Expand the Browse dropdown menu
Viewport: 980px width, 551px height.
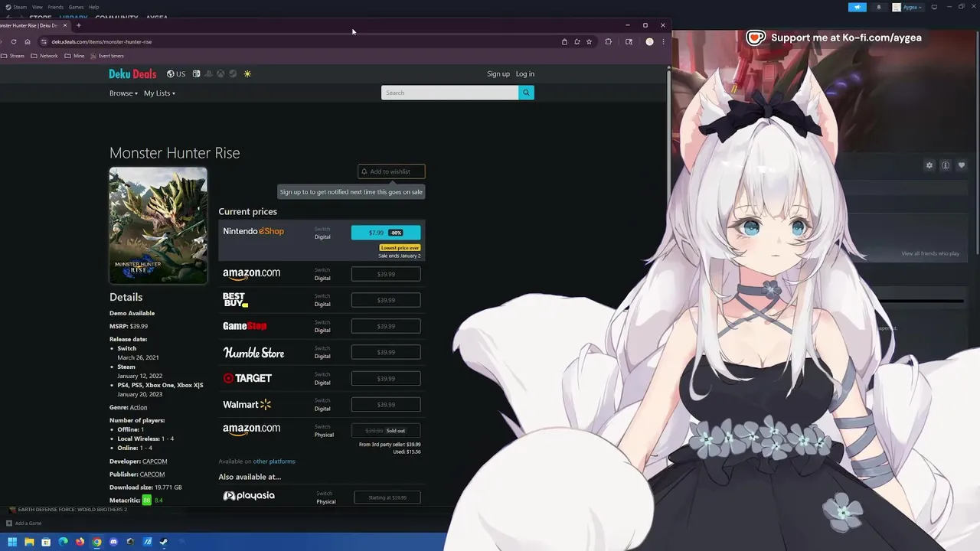tap(123, 93)
